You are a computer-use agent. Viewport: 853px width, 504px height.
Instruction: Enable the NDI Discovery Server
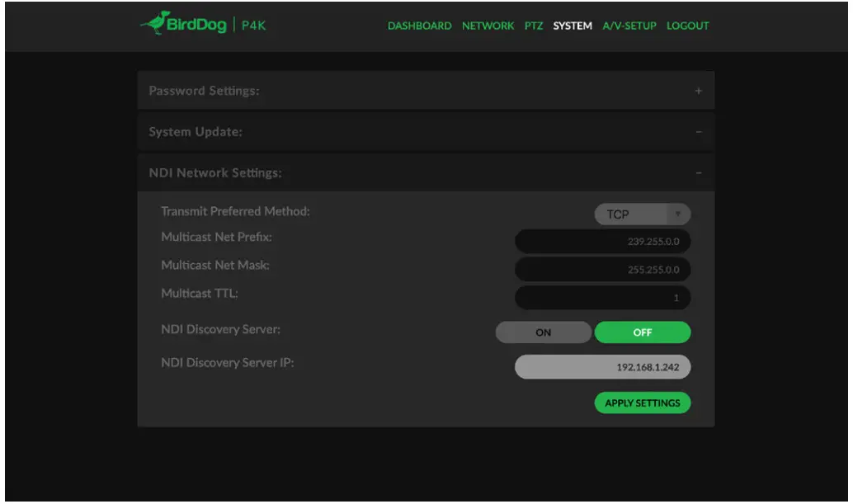coord(544,332)
